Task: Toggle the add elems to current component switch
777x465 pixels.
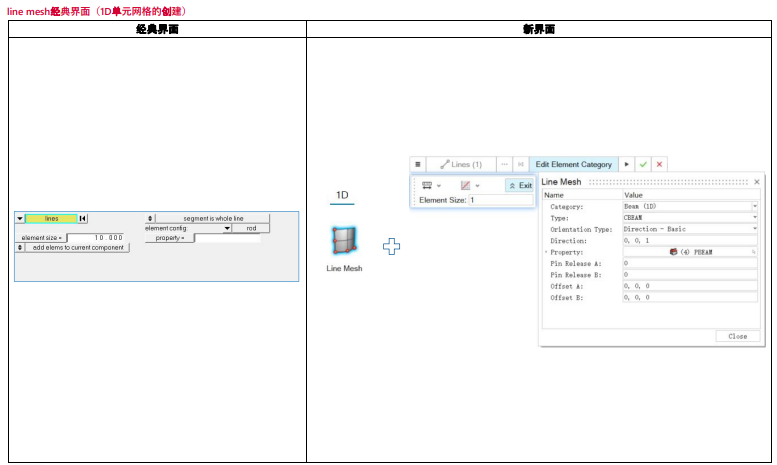Action: tap(19, 247)
